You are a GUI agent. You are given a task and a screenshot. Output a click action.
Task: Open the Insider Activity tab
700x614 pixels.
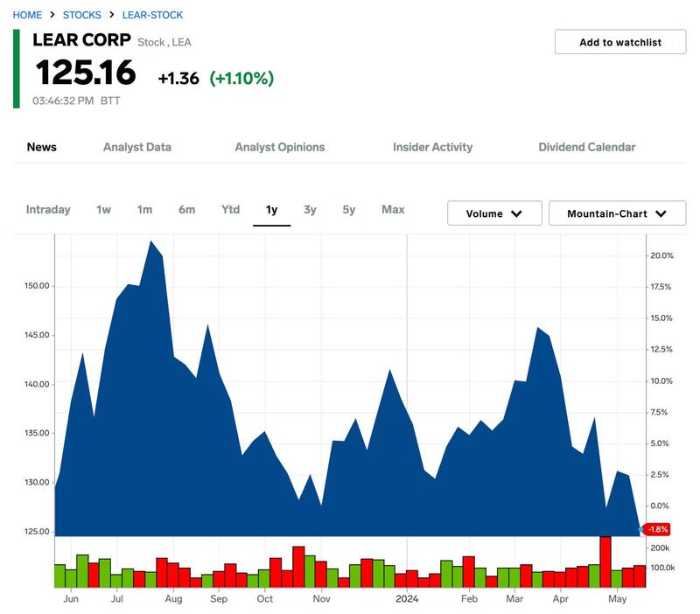(x=432, y=147)
